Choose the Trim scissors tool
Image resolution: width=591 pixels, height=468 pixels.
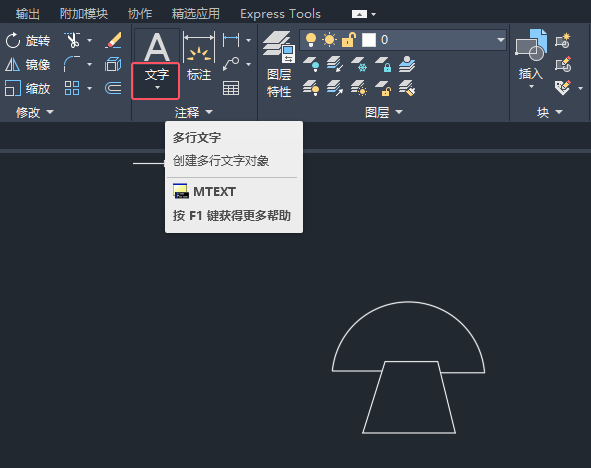(x=72, y=40)
